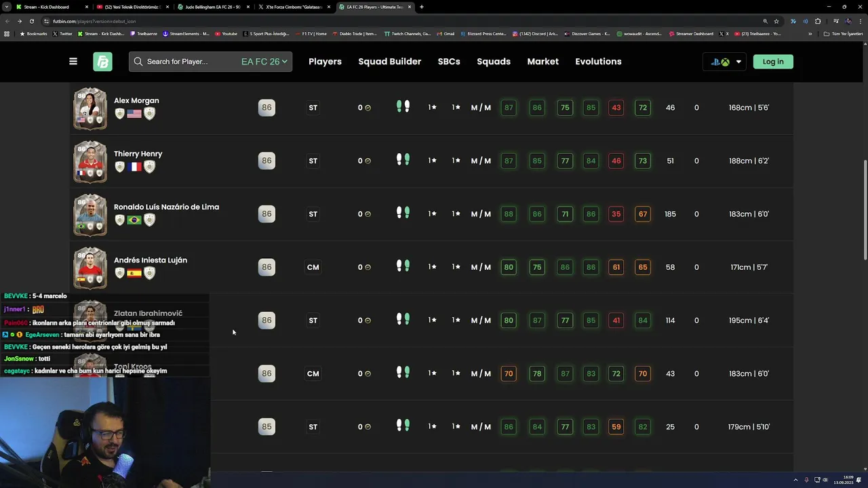The image size is (868, 488).
Task: Click Zlatan's height 195cm | 6'4'
Action: [749, 321]
